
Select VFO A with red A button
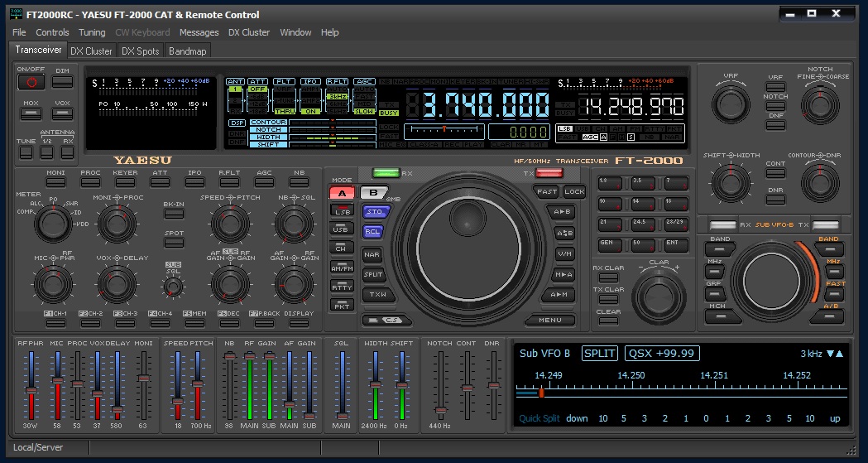[x=342, y=193]
